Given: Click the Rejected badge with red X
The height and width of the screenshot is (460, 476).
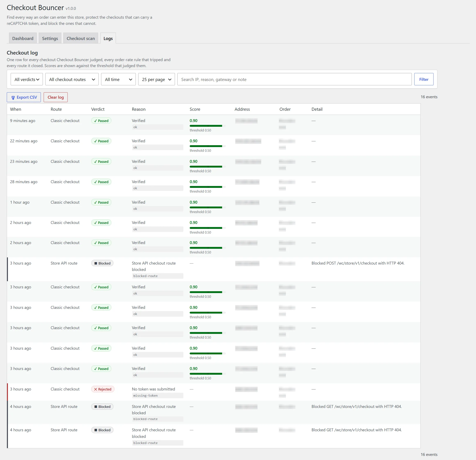Looking at the screenshot, I should (103, 389).
